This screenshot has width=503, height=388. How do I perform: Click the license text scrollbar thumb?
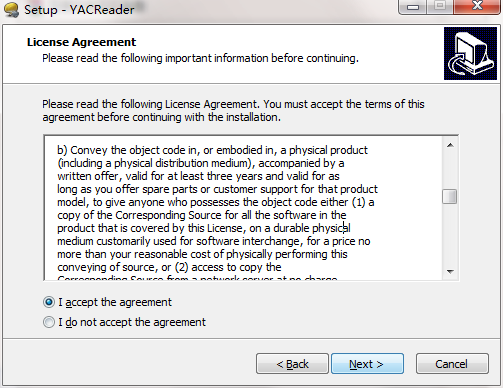tap(450, 196)
